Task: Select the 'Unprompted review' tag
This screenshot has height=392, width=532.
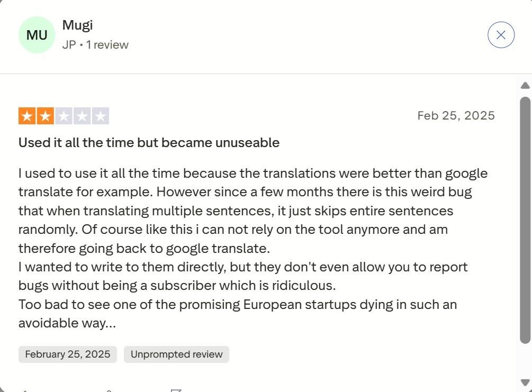Action: coord(176,354)
